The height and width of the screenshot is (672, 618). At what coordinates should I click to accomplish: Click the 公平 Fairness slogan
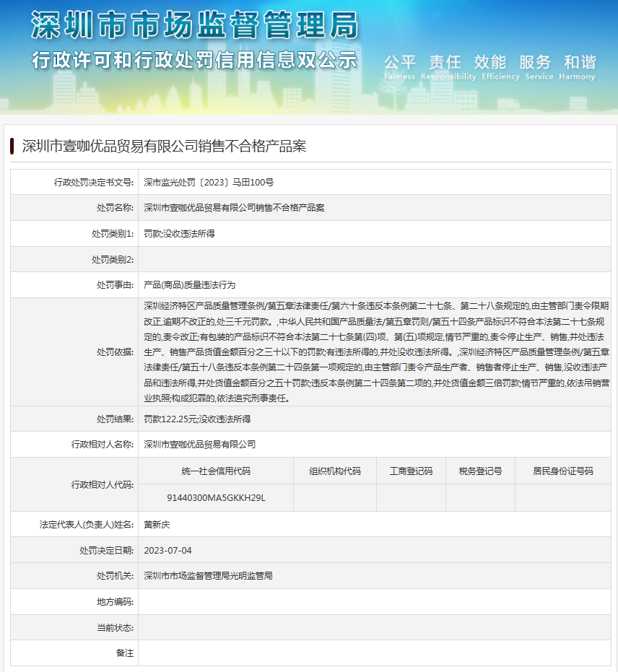(x=399, y=67)
